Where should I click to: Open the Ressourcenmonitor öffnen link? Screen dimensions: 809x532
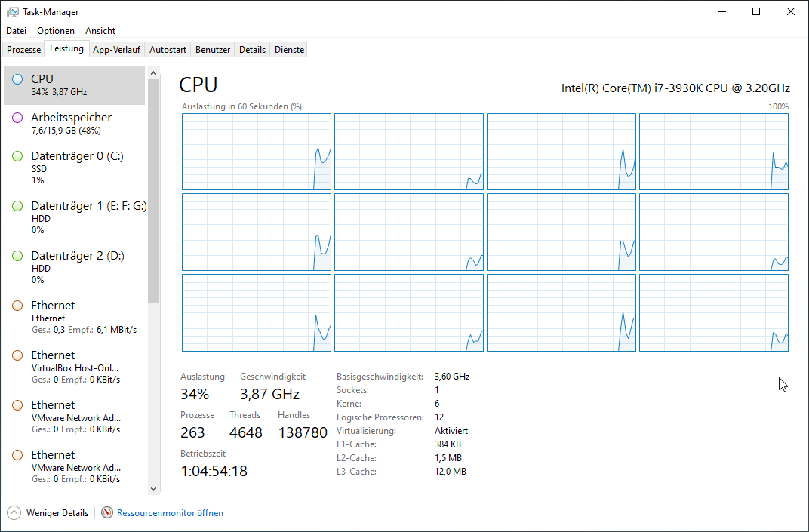170,513
